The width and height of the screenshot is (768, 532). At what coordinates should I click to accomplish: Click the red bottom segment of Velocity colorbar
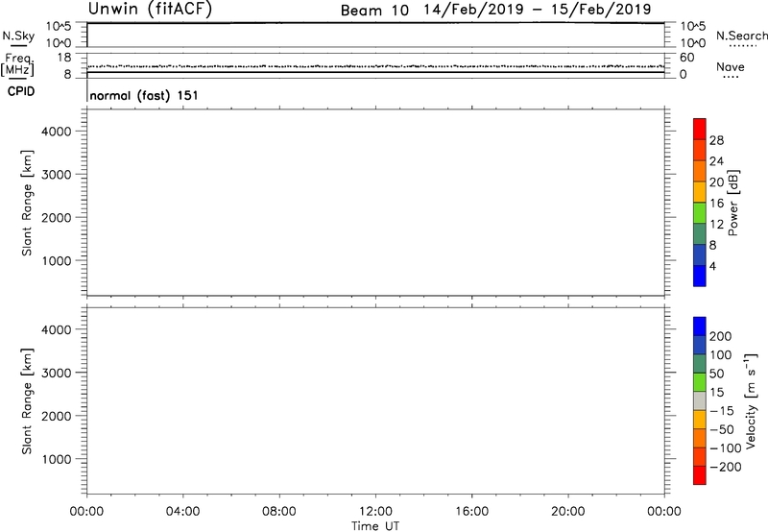click(x=700, y=475)
